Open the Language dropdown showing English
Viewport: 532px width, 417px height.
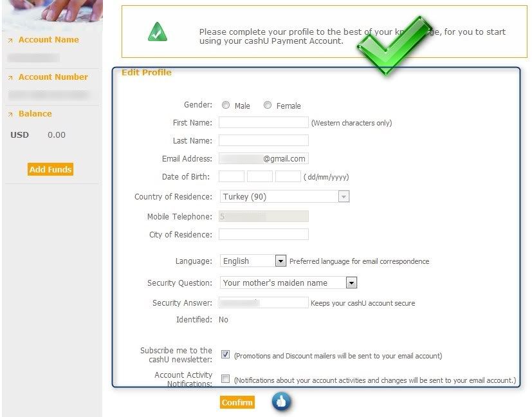(x=253, y=261)
